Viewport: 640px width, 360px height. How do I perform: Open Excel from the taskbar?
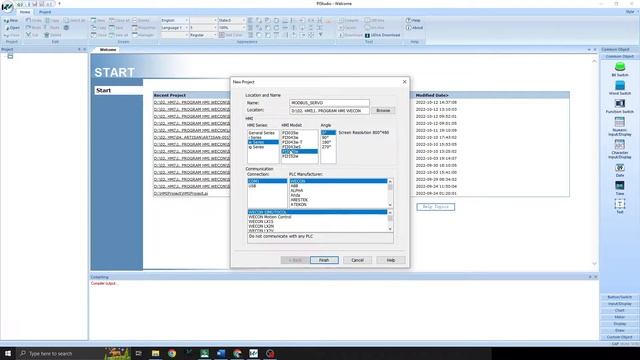click(x=204, y=353)
